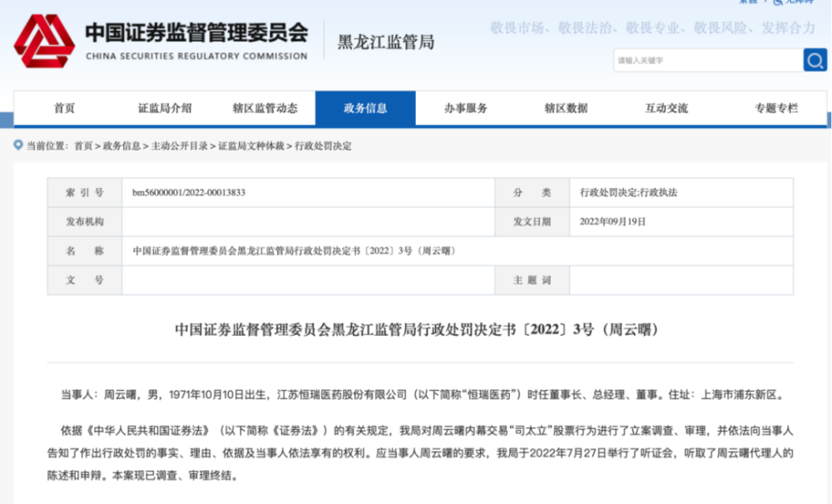This screenshot has height=504, width=832.
Task: Click CHINA SECURITIES REGULATORY COMMISSION text
Action: pos(196,56)
